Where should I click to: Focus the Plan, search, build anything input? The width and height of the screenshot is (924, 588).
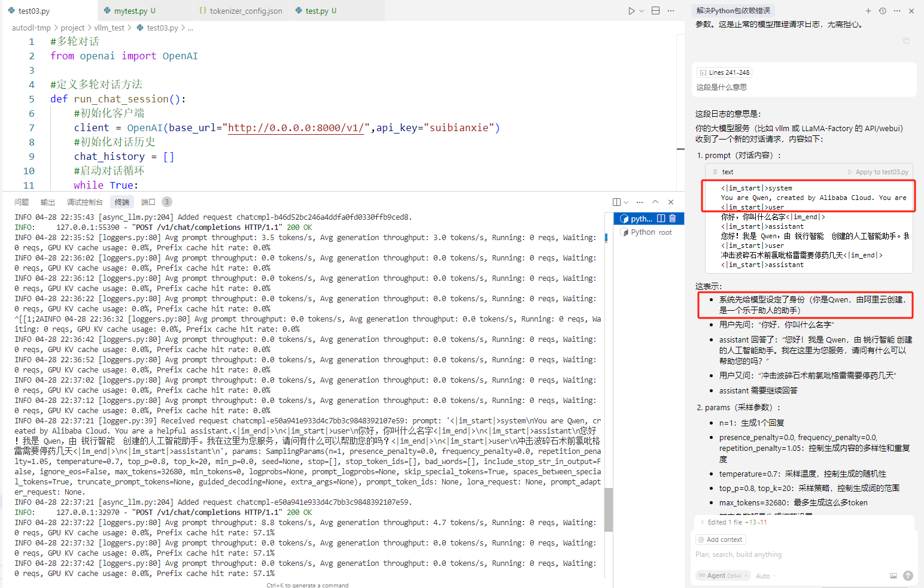(x=804, y=554)
